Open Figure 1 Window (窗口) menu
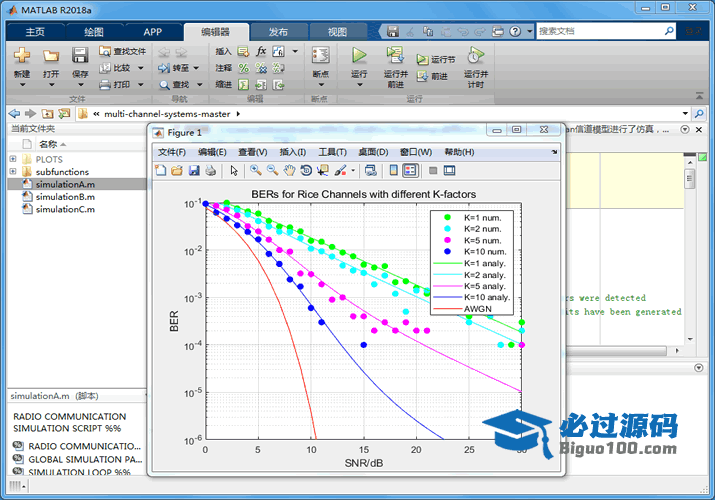 tap(415, 152)
